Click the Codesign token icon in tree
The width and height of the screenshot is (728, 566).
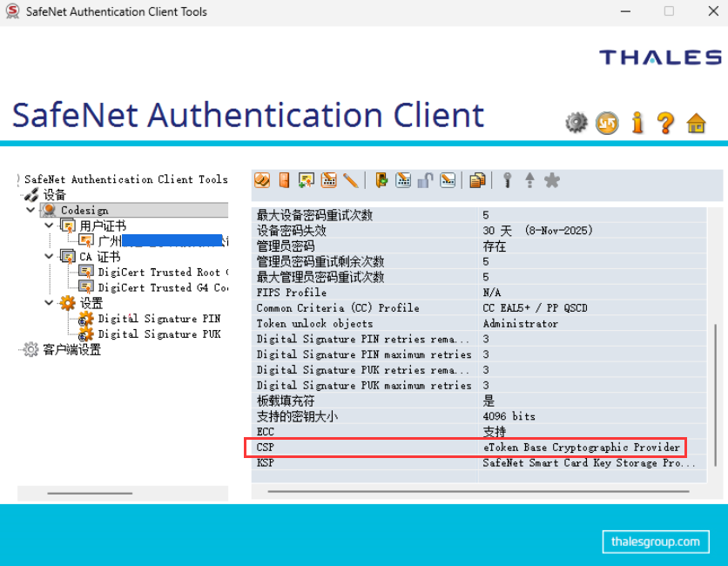point(49,211)
